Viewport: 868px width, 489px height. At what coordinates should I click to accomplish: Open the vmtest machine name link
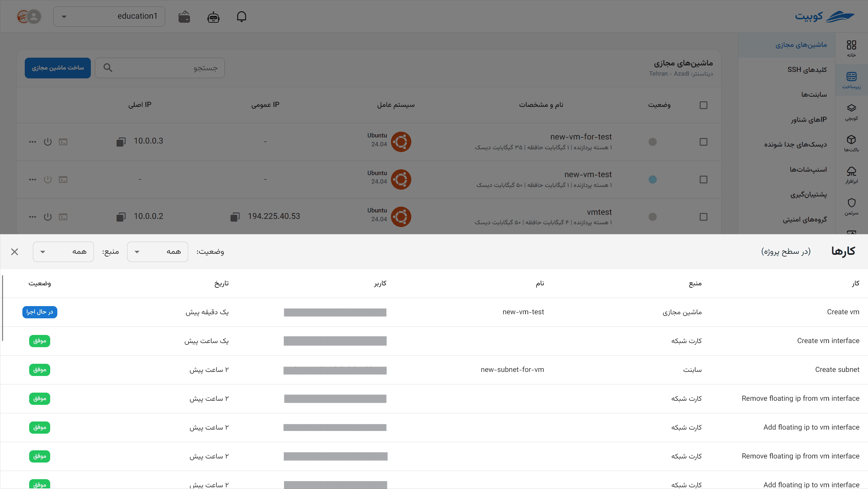599,212
